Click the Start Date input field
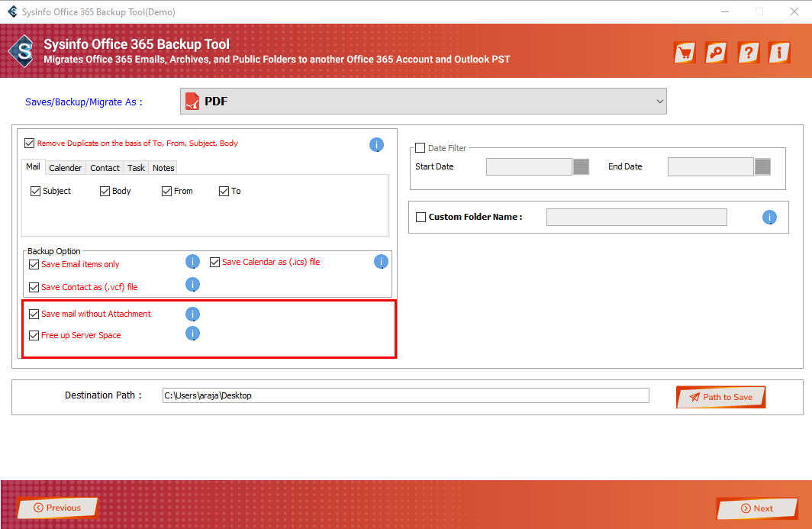This screenshot has width=812, height=529. (x=529, y=167)
